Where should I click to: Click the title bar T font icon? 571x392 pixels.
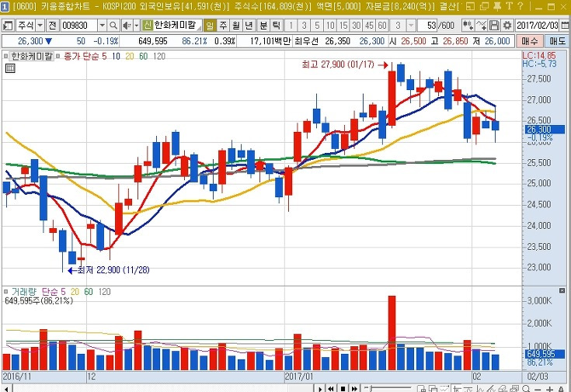tap(509, 6)
